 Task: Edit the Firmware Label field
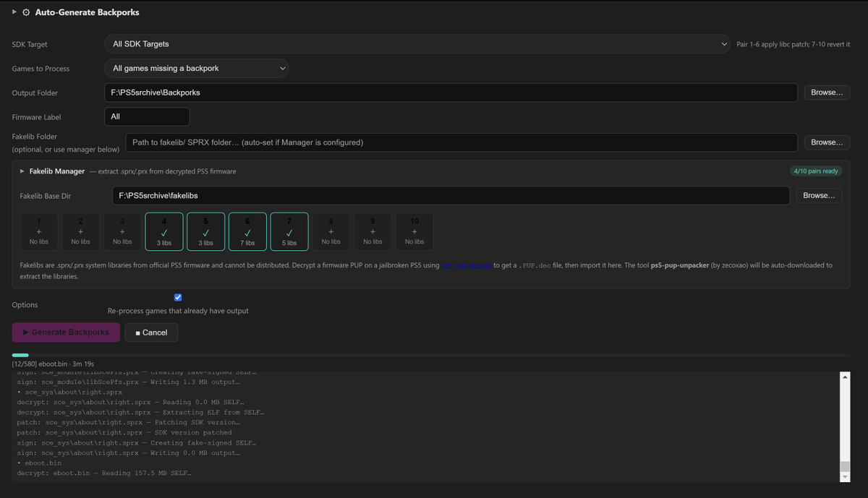tap(147, 116)
